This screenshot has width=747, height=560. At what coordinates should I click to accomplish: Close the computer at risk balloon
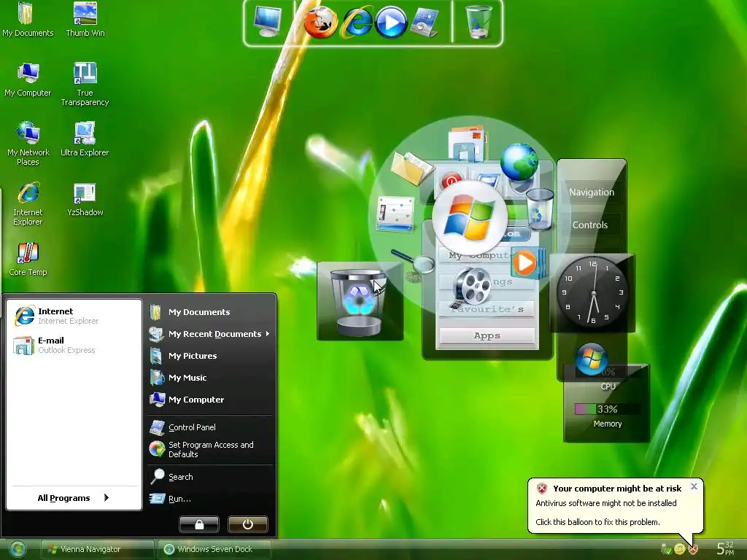[x=694, y=486]
